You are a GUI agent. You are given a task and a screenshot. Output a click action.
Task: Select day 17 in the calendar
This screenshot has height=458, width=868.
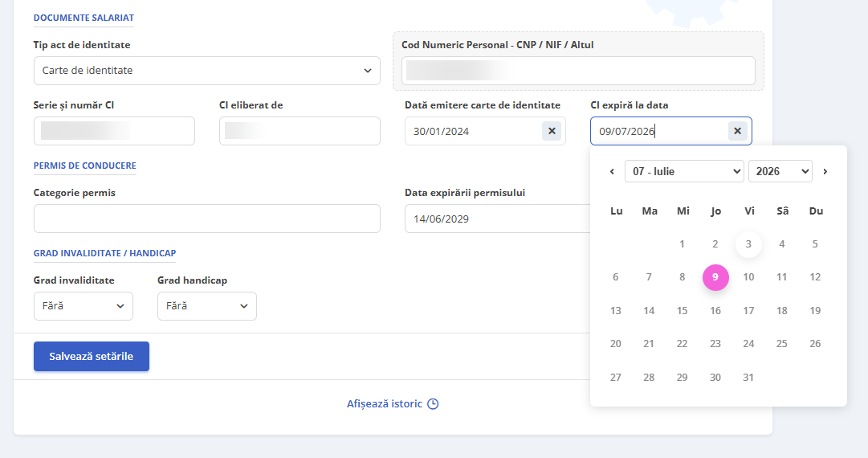point(748,311)
